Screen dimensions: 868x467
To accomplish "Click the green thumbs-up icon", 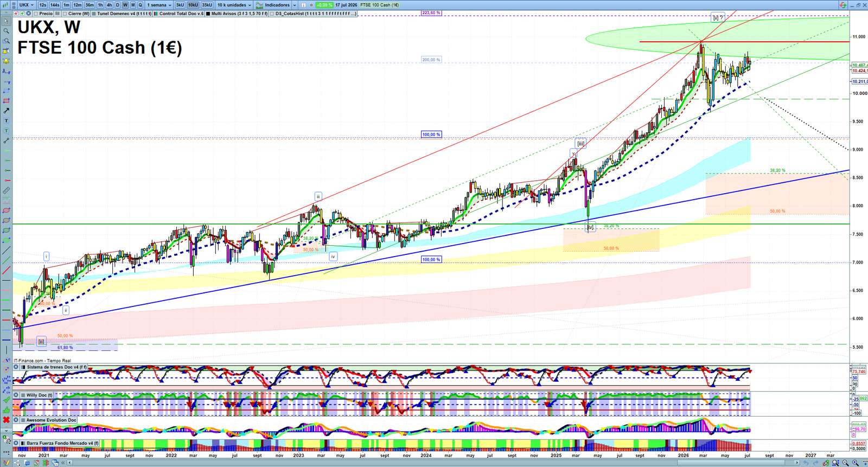I will 7,409.
